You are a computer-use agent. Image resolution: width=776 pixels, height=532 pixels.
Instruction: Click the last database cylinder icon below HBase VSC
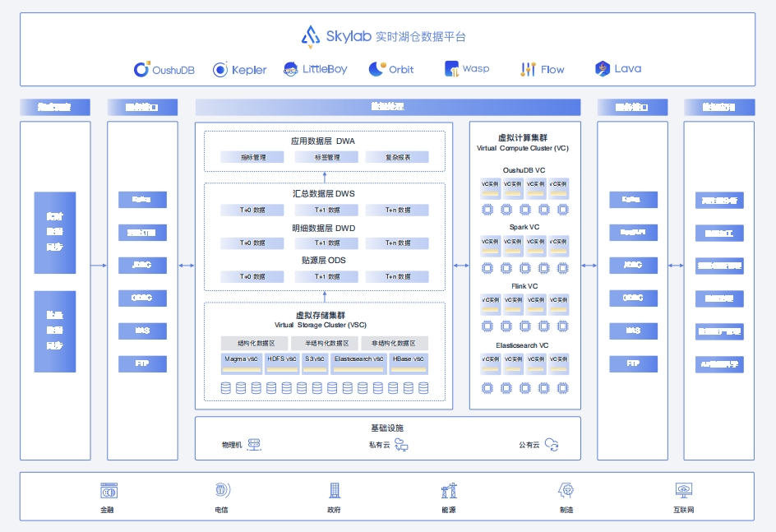[x=423, y=388]
